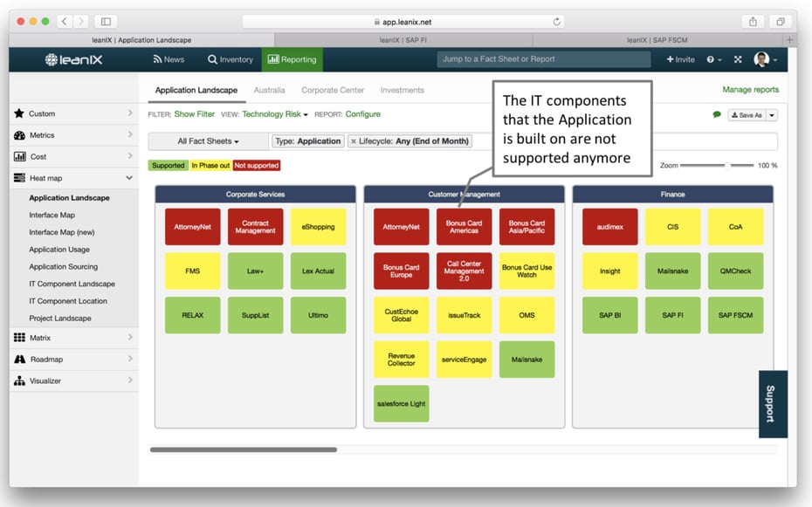Click the Safari back arrow
The image size is (812, 507).
[65, 21]
